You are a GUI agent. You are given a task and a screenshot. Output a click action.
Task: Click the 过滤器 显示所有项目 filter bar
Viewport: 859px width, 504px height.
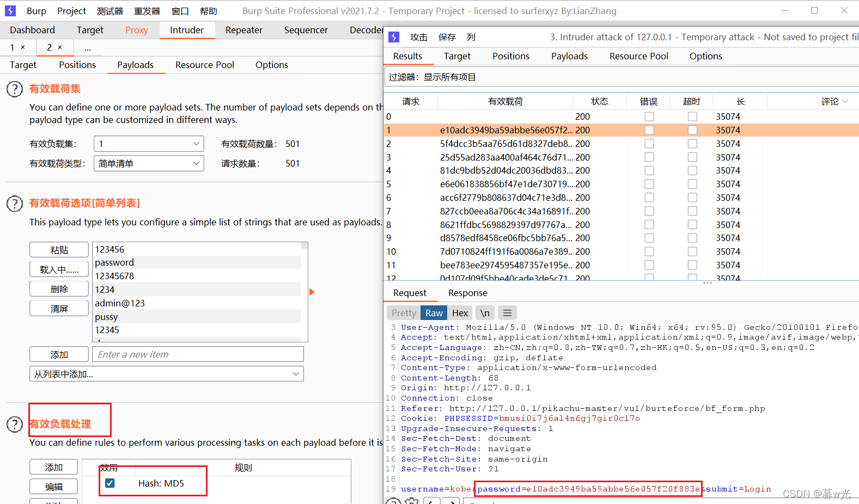click(x=622, y=77)
